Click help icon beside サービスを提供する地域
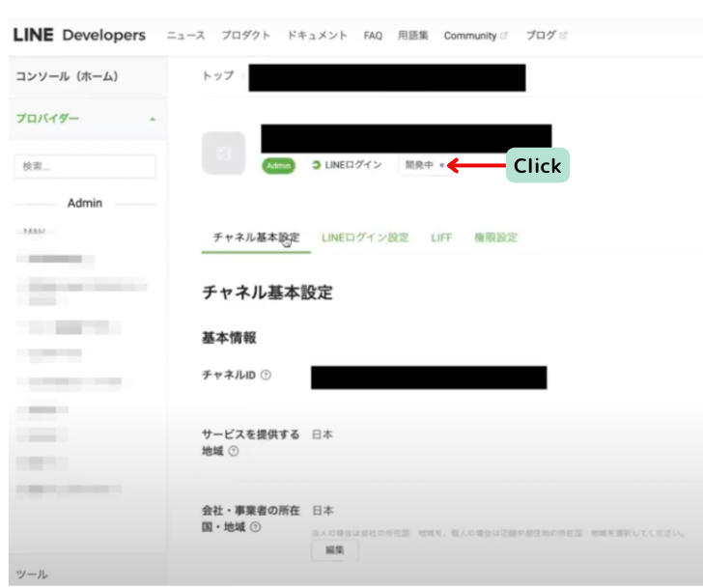703x588 pixels. coord(234,451)
